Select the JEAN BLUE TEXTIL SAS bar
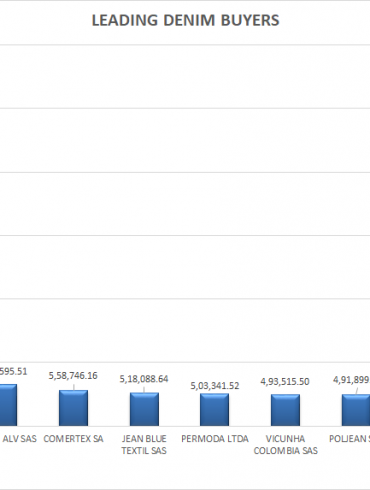370x490 pixels. pyautogui.click(x=144, y=409)
